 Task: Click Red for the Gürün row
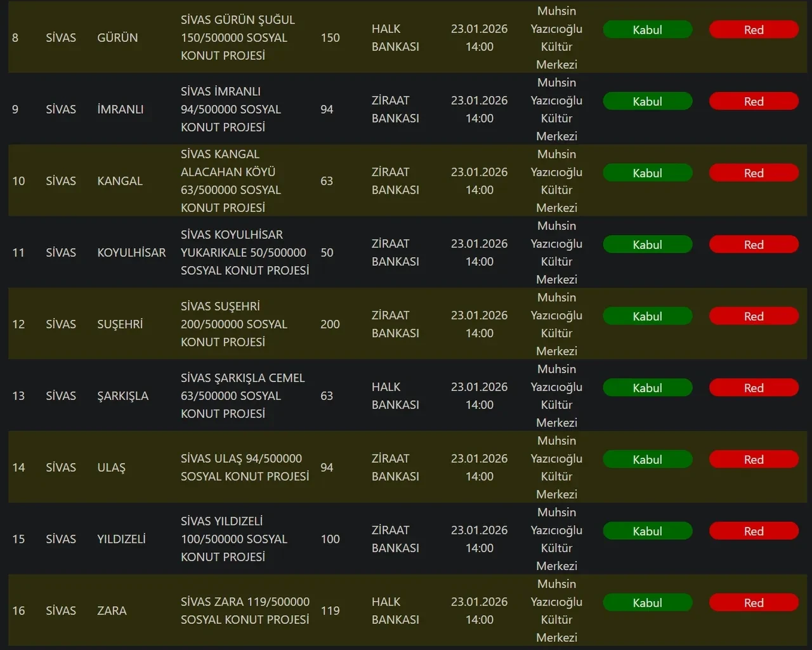(754, 30)
